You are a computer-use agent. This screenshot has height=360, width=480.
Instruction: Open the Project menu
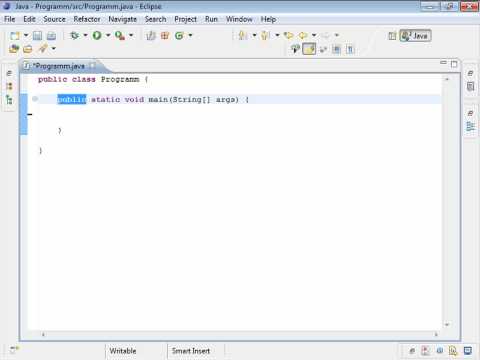(x=185, y=19)
